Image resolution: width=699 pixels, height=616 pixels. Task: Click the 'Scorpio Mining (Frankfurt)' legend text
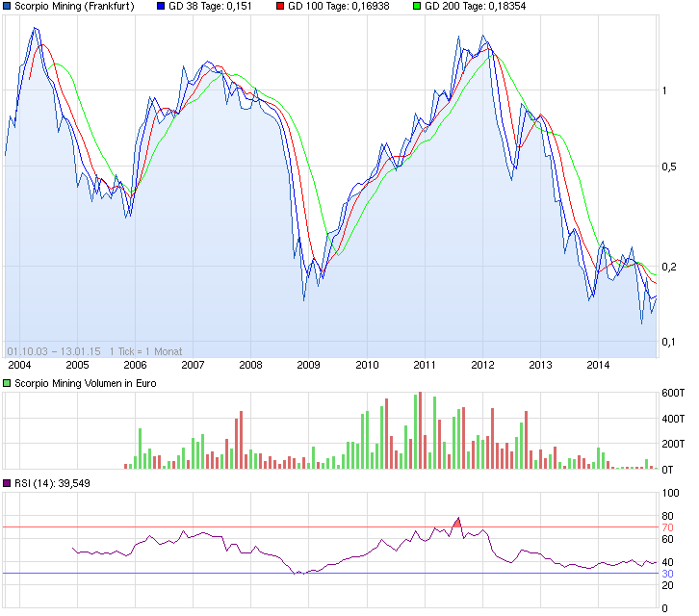[74, 6]
